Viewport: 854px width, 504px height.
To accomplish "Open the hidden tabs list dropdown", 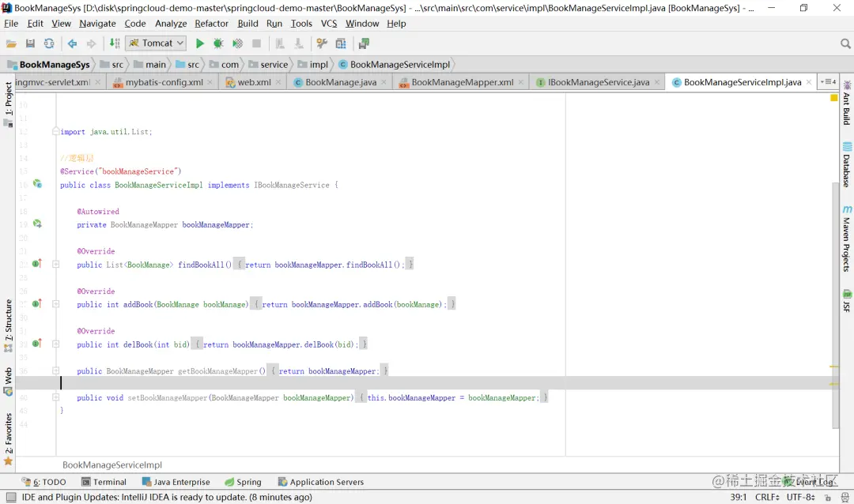I will [x=829, y=81].
